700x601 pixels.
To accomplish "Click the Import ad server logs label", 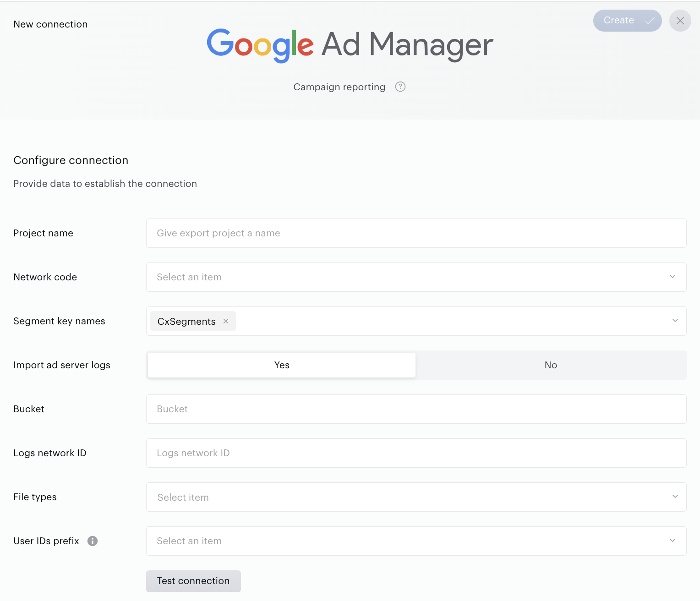I will [62, 365].
